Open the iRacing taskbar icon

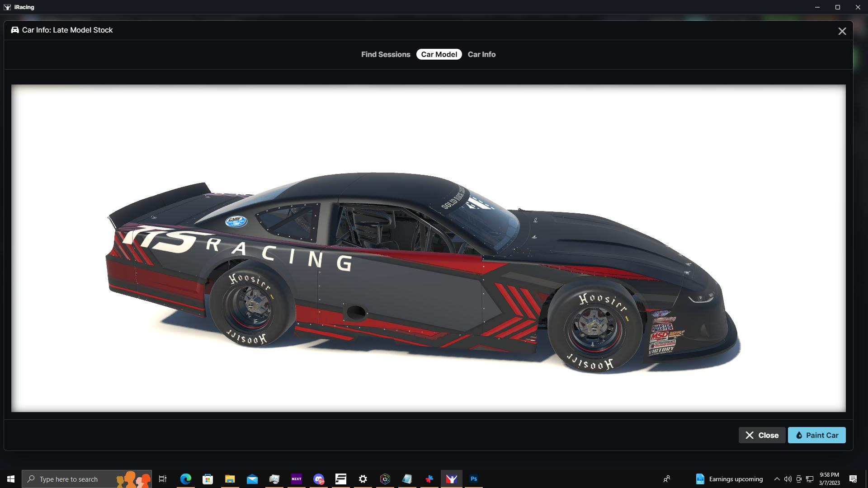tap(451, 479)
